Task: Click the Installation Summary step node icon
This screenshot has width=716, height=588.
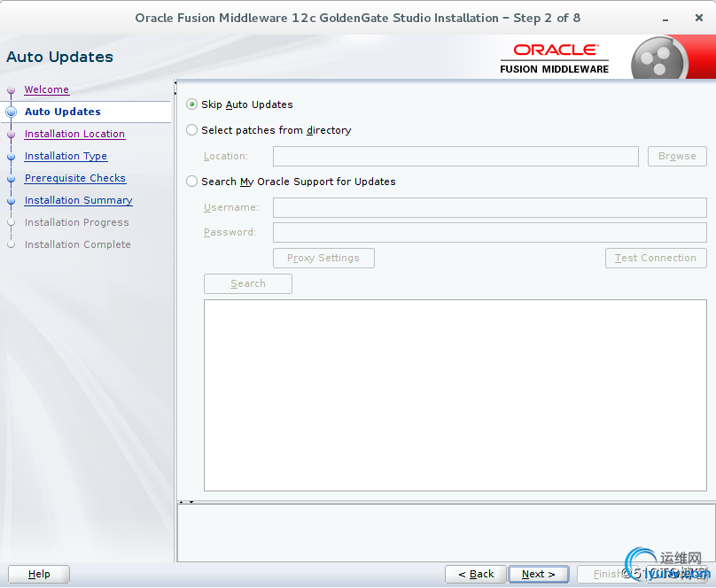Action: pyautogui.click(x=12, y=201)
